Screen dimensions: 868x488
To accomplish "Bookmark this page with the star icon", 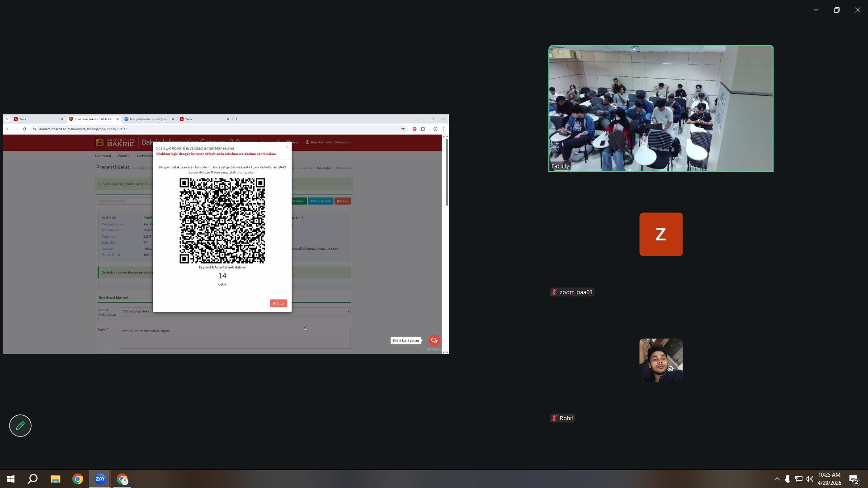I will (x=403, y=129).
